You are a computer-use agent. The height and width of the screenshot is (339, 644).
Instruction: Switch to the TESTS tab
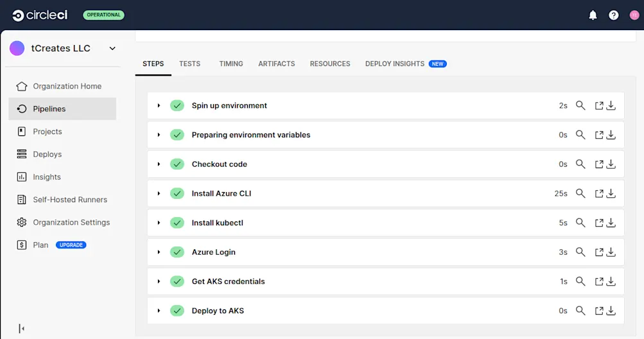[x=190, y=64]
